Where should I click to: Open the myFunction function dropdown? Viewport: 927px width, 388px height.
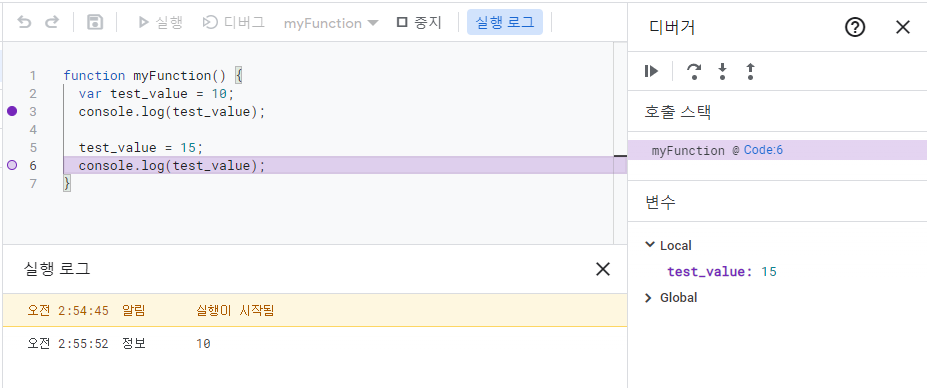click(x=330, y=23)
